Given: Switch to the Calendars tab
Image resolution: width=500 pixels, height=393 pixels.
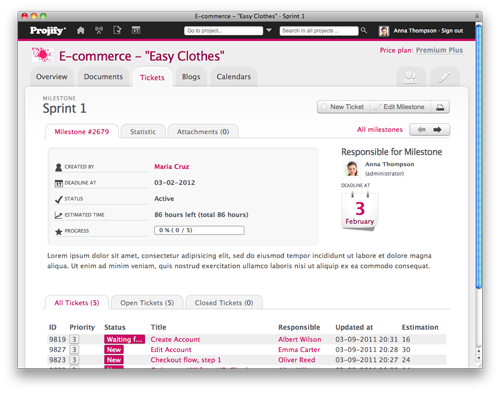Looking at the screenshot, I should click(x=234, y=77).
